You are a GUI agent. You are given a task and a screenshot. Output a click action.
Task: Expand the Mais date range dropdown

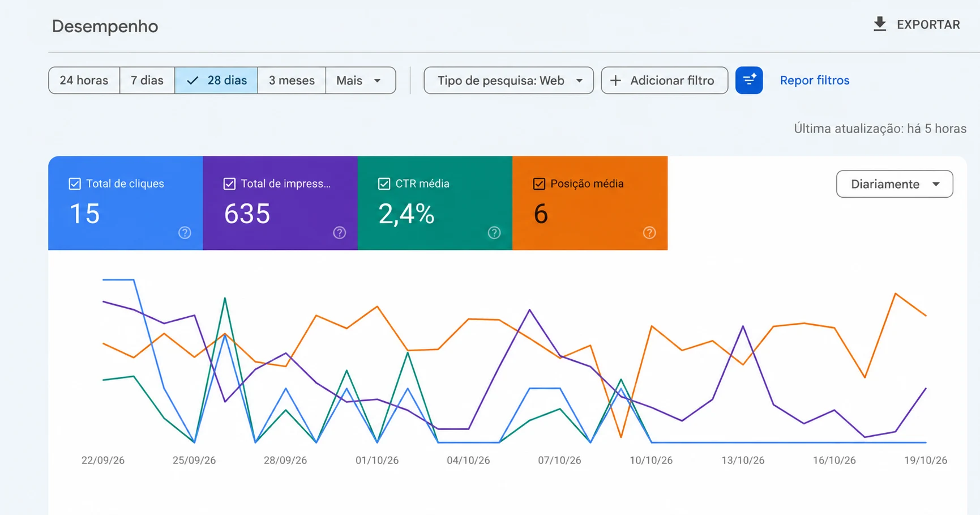point(360,80)
